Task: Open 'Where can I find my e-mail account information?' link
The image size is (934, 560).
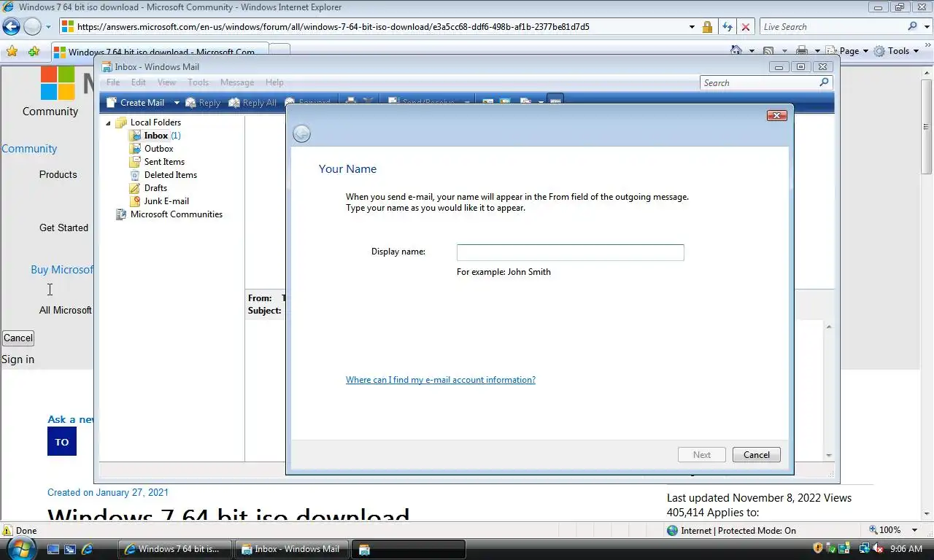Action: tap(441, 380)
